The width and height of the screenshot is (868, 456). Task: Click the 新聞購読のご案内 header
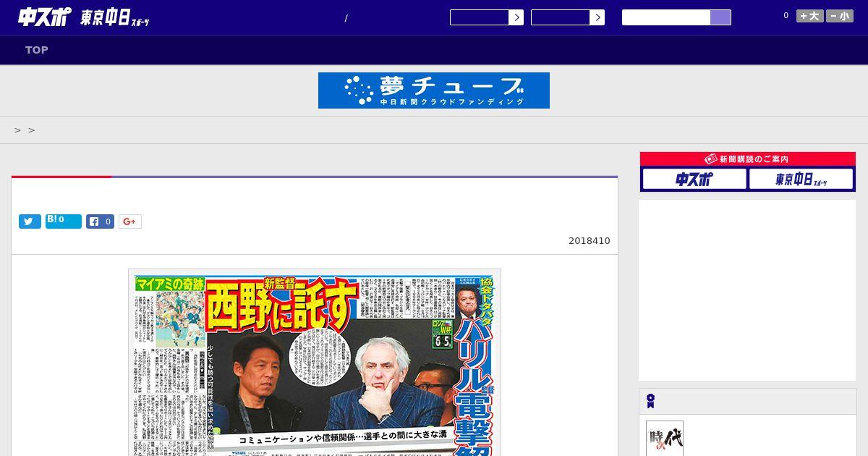[x=748, y=159]
